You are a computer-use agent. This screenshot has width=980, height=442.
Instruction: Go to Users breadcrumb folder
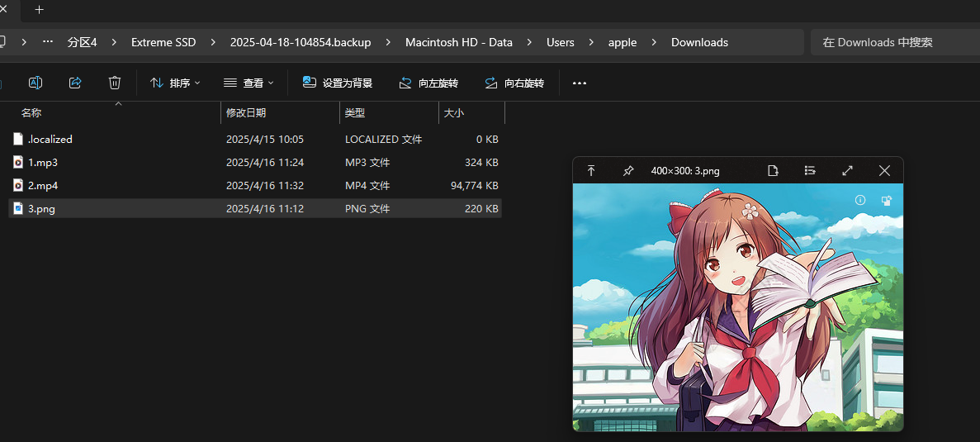tap(561, 42)
